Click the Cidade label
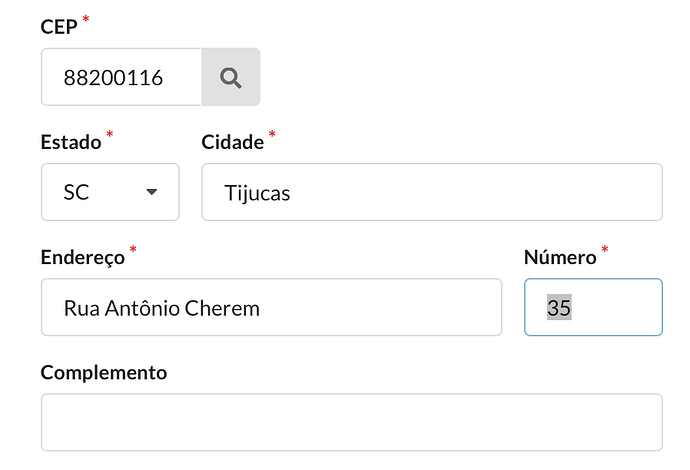 pyautogui.click(x=233, y=142)
